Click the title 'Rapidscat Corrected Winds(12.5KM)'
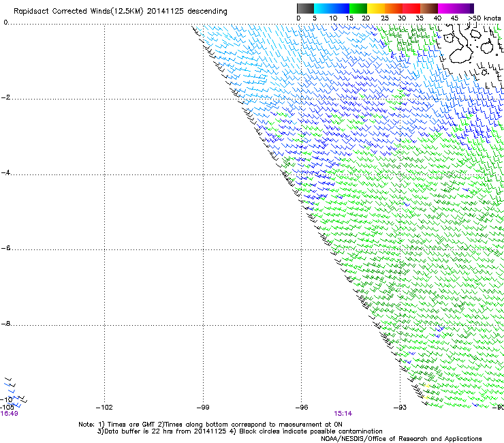This screenshot has width=504, height=443. click(x=78, y=12)
